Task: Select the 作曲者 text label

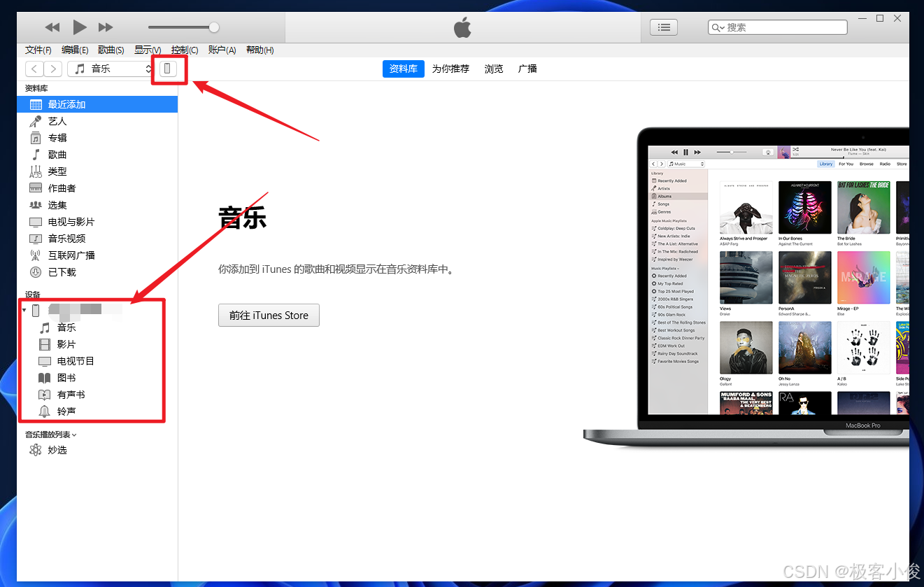Action: tap(62, 188)
